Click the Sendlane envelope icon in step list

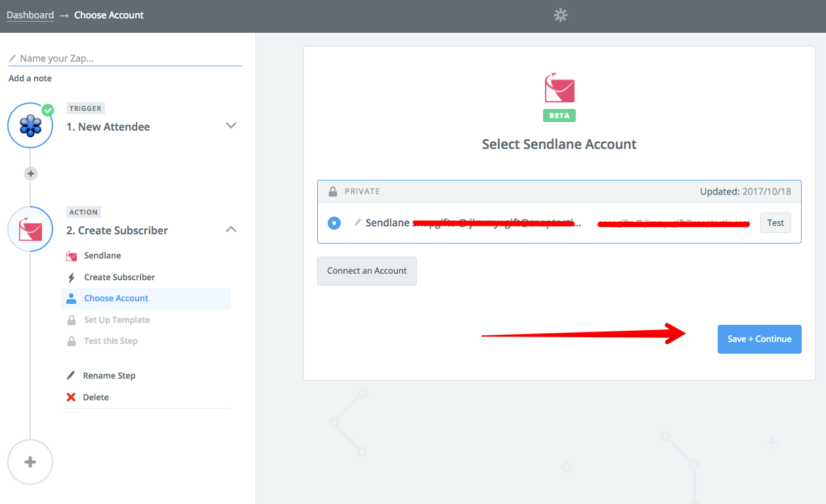tap(72, 255)
